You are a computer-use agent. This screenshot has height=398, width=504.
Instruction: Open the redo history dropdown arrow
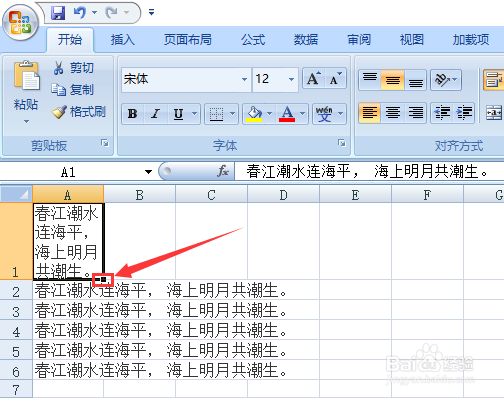[126, 13]
